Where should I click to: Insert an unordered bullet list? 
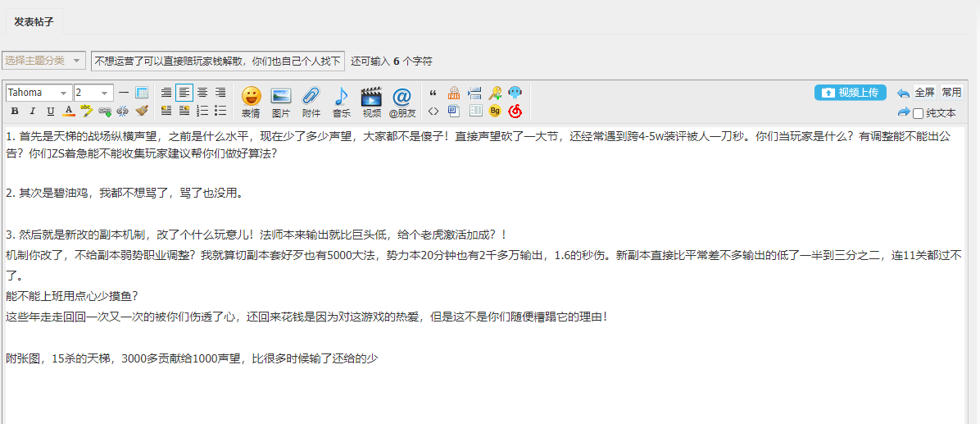pos(220,112)
